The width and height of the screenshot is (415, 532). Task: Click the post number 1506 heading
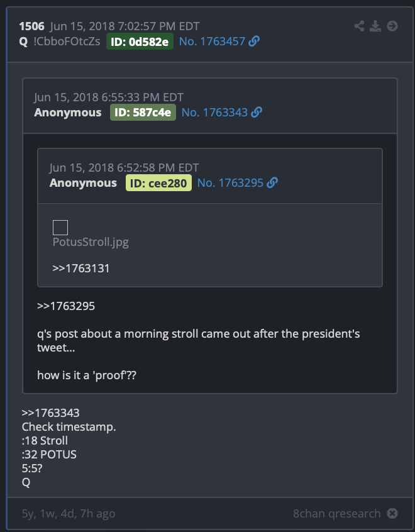point(32,26)
